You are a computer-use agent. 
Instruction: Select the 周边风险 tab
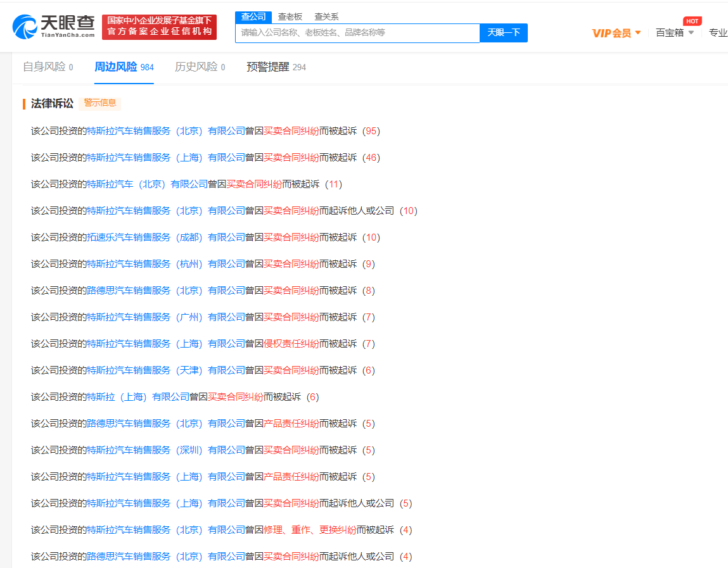[124, 67]
